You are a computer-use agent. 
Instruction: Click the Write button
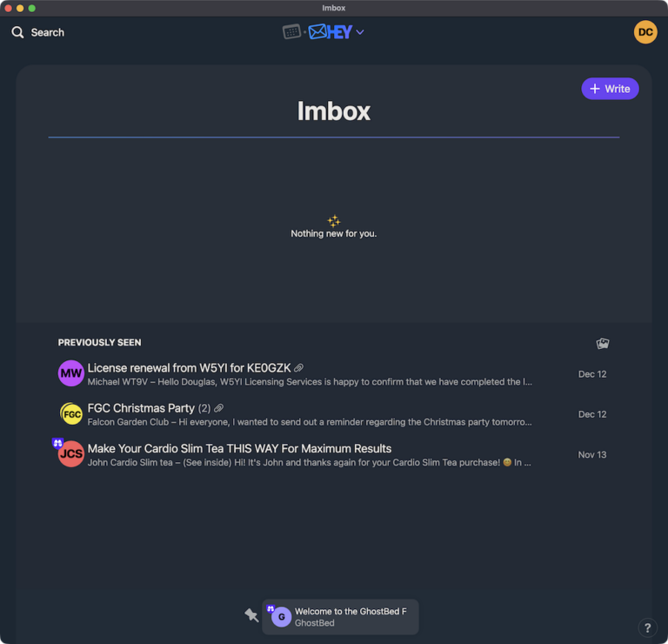(x=610, y=89)
